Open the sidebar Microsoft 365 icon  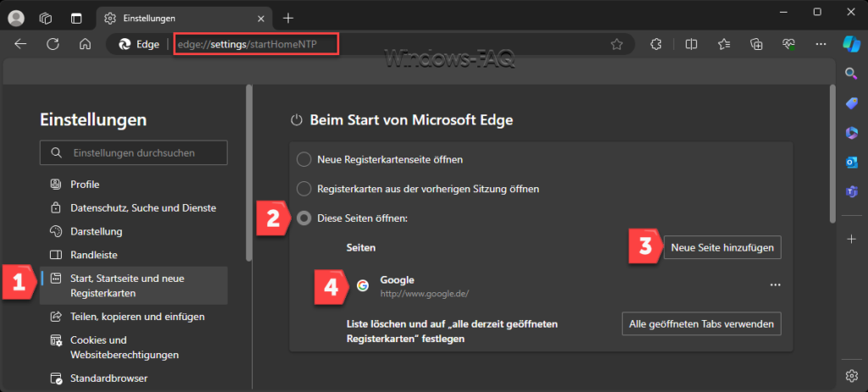[x=851, y=133]
